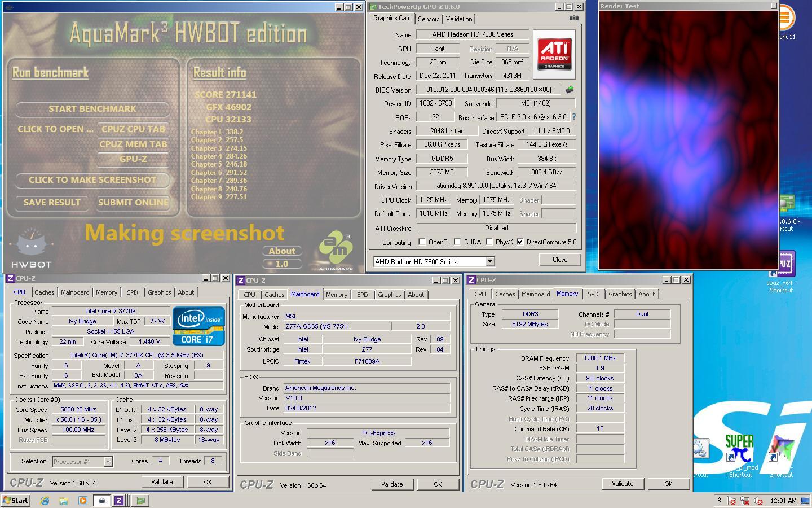Click SAVE RESULT in AquaMark
Viewport: 812px width, 508px height.
point(52,202)
